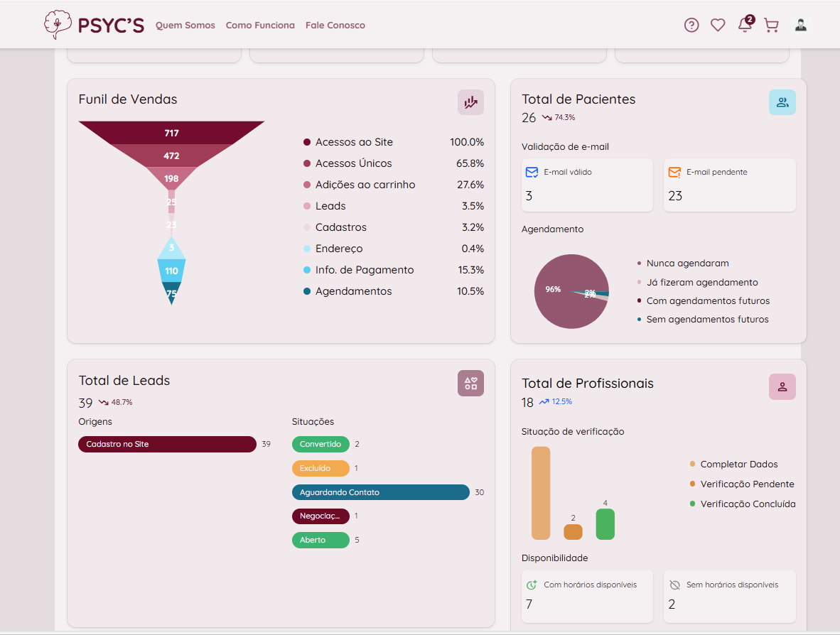This screenshot has height=635, width=840.
Task: Select the 'Aguardando Contato' leads bar
Action: [x=380, y=492]
